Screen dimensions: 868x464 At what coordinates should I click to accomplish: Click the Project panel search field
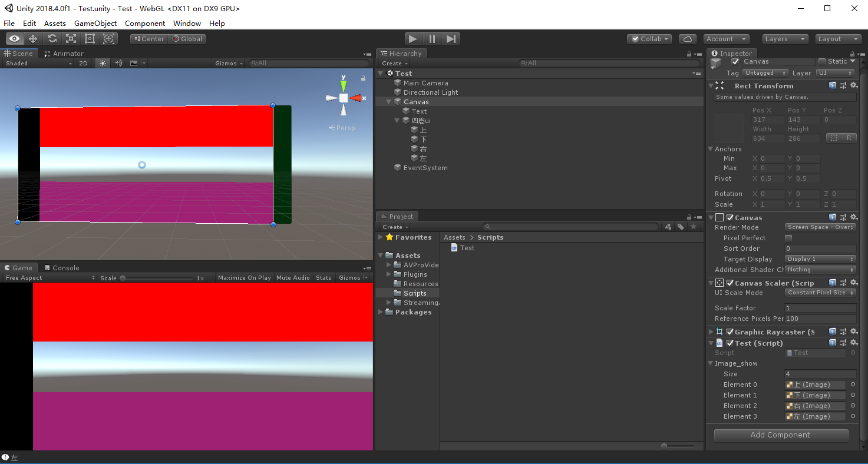click(x=569, y=226)
